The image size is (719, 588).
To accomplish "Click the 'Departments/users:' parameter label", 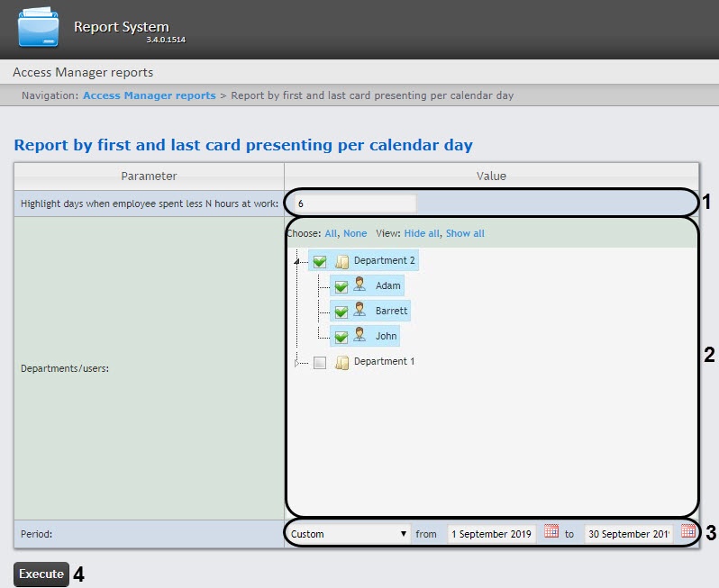I will 65,368.
